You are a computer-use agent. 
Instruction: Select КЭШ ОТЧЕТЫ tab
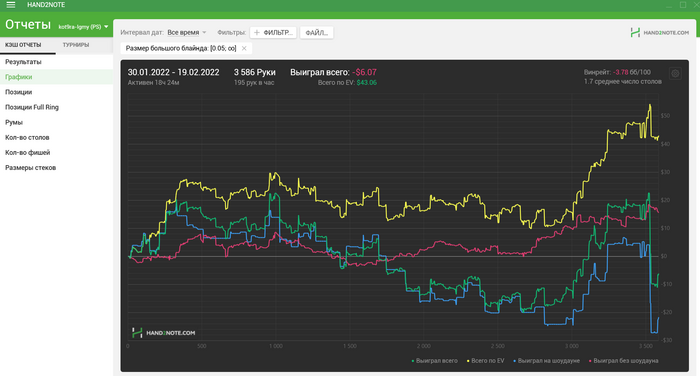click(23, 45)
